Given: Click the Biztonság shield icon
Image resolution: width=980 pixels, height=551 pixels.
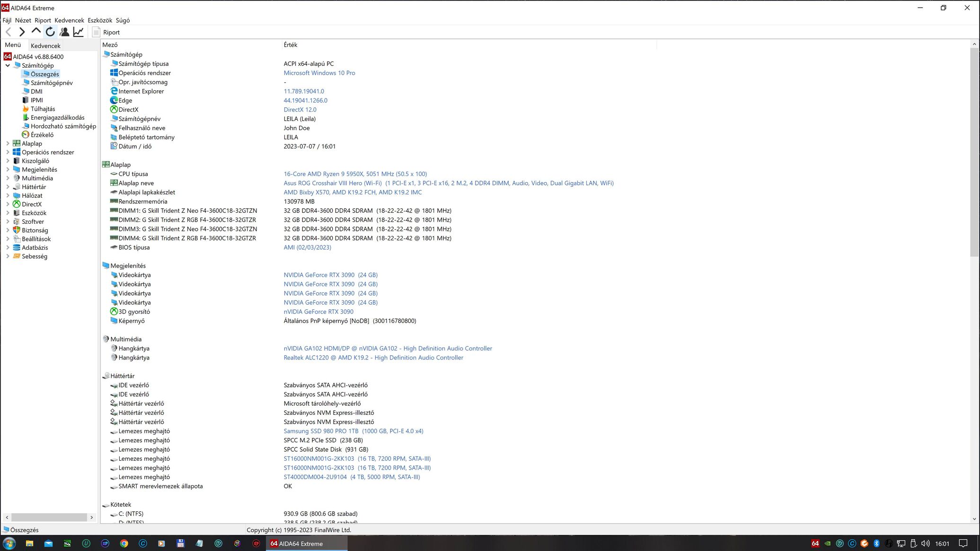Looking at the screenshot, I should (17, 230).
